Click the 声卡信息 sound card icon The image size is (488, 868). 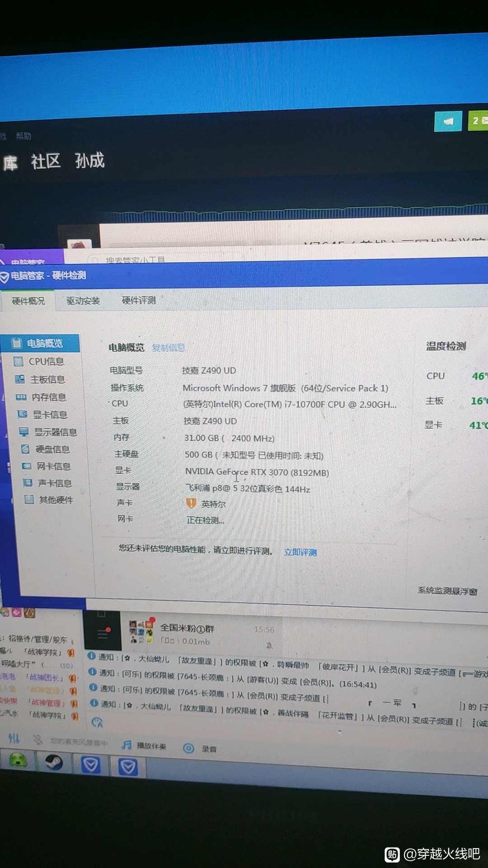28,483
